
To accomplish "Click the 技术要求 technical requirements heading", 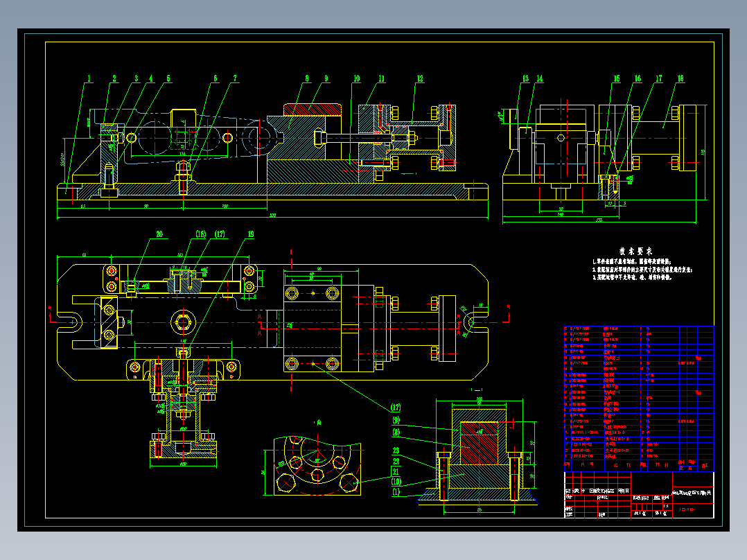I will pyautogui.click(x=635, y=251).
